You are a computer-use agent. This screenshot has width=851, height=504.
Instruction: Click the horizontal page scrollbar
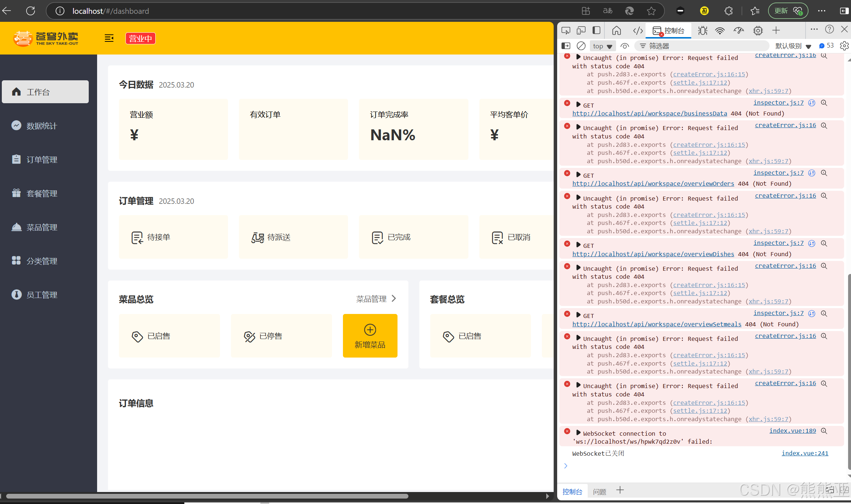tap(207, 496)
